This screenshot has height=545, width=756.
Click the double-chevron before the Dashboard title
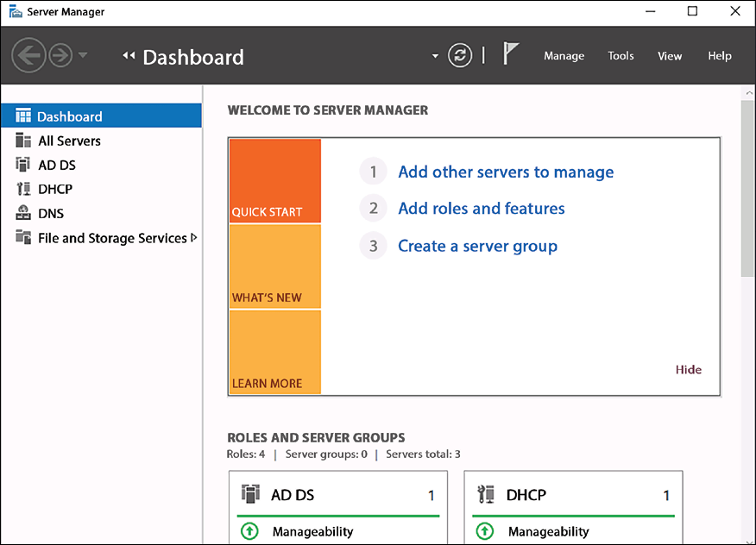[x=129, y=56]
